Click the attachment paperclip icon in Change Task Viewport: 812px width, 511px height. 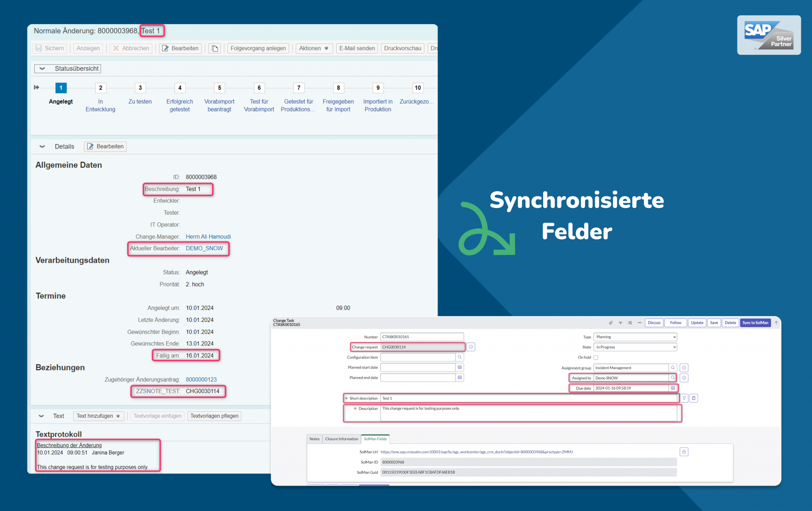click(611, 323)
